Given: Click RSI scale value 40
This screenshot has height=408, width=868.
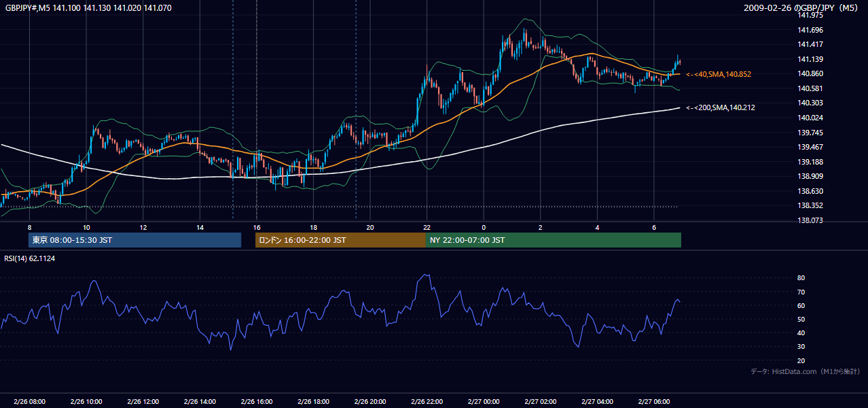Looking at the screenshot, I should coord(801,333).
